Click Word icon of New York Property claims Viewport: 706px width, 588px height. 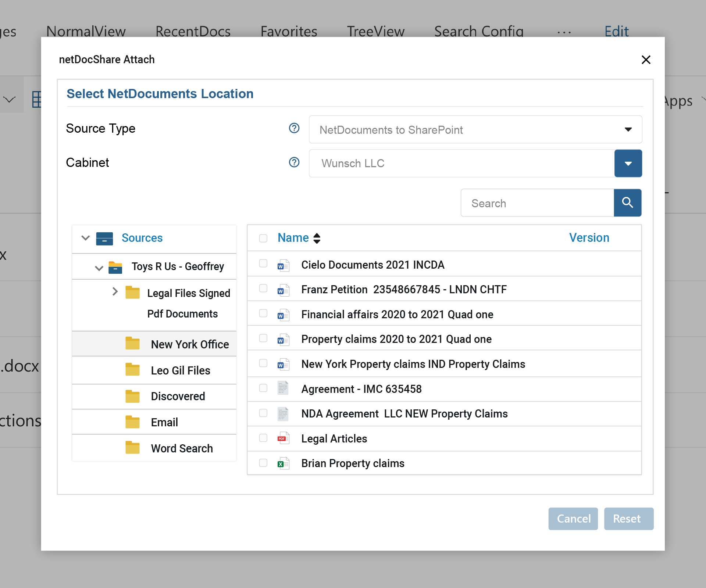(x=283, y=365)
